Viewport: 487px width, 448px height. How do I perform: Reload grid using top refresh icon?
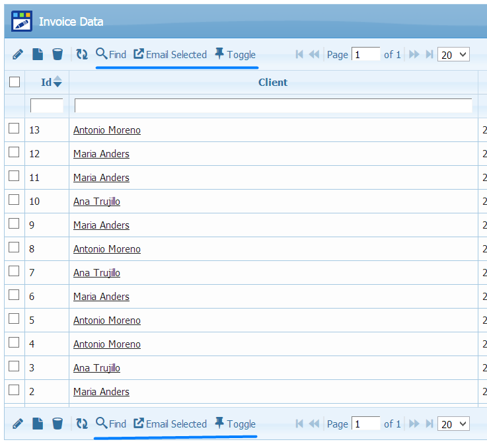point(82,54)
